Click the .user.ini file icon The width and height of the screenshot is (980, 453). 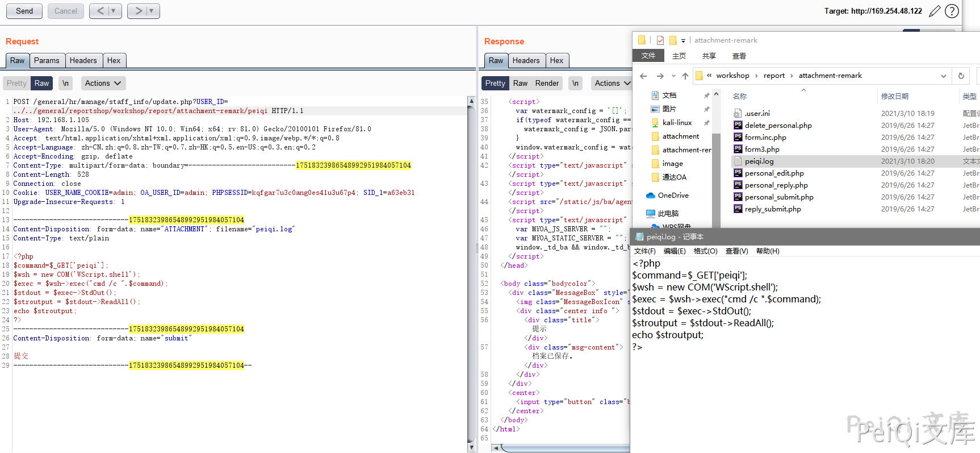738,113
